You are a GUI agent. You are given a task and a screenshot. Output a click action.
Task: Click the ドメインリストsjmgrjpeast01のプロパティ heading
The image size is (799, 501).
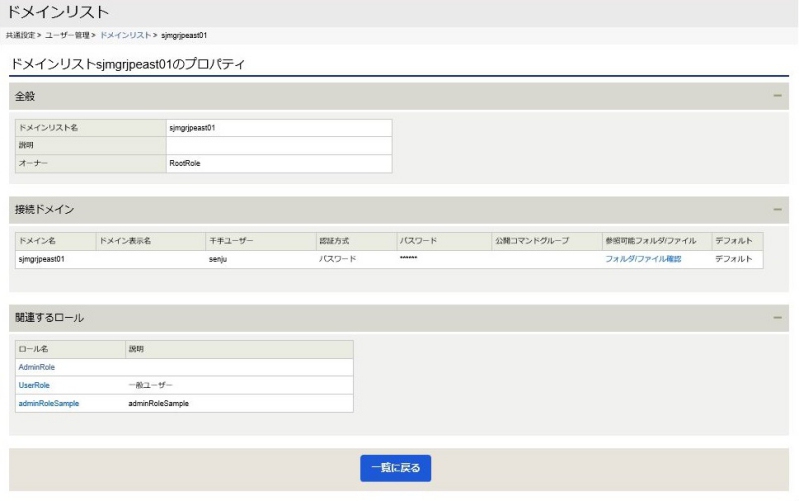[127, 64]
